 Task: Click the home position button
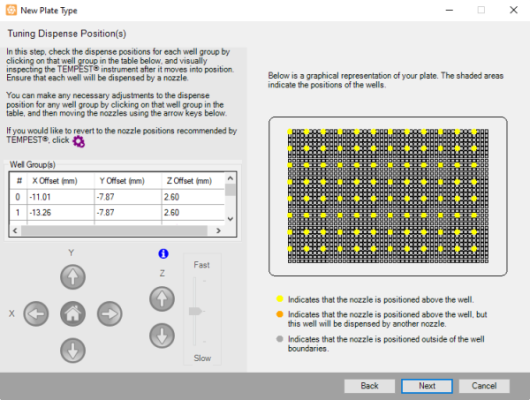[x=73, y=314]
